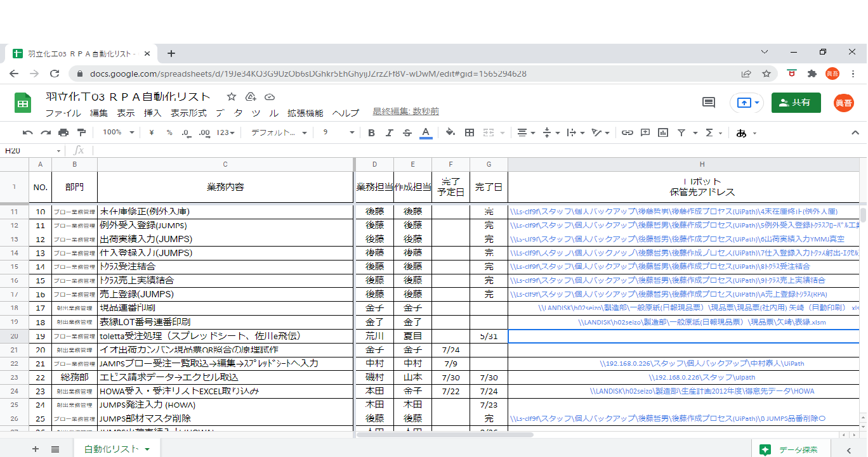Decrease decimal places
868x457 pixels.
(187, 132)
